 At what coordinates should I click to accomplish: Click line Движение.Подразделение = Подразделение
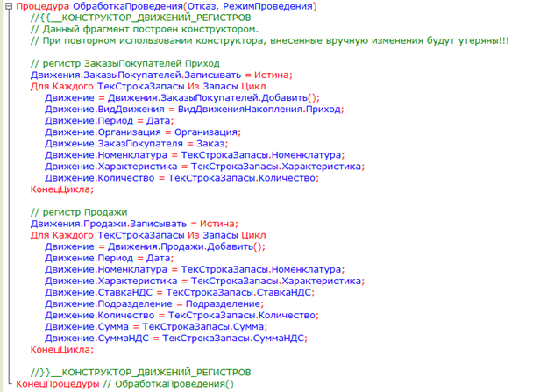click(x=154, y=304)
